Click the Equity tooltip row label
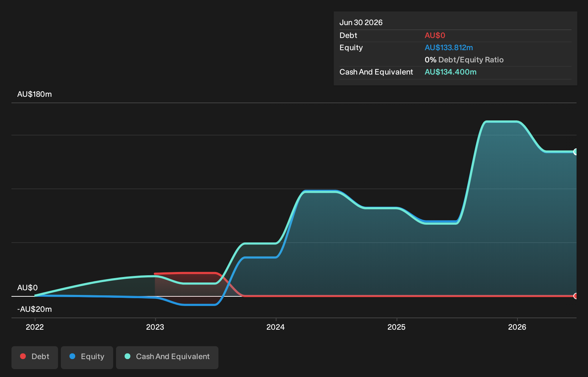Screen dimensions: 588x377 click(x=351, y=48)
